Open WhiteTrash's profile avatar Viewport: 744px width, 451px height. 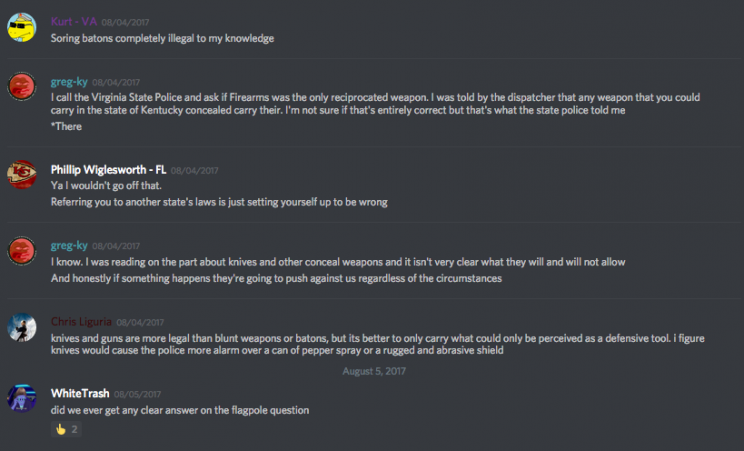tap(22, 398)
